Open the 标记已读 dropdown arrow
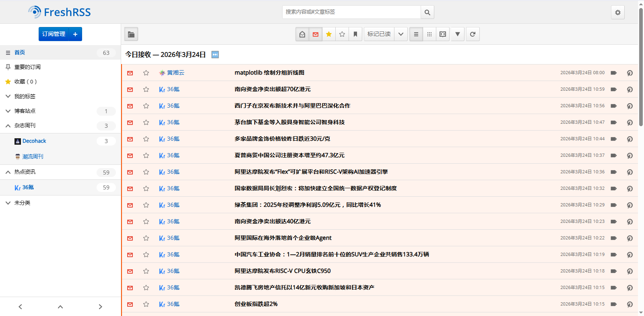644x316 pixels. pos(401,34)
